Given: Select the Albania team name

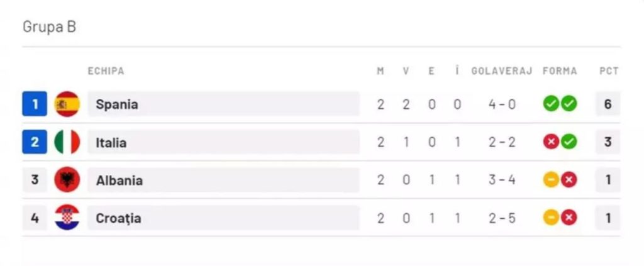Looking at the screenshot, I should (119, 180).
